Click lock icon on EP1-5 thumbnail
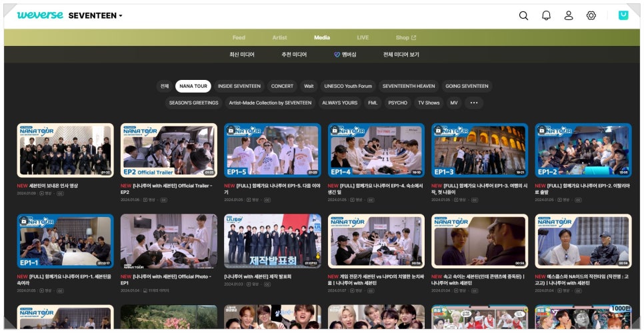The image size is (644, 333). click(231, 130)
